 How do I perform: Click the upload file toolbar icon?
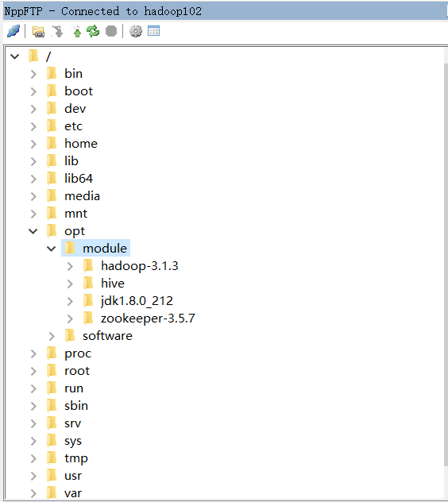pyautogui.click(x=76, y=32)
